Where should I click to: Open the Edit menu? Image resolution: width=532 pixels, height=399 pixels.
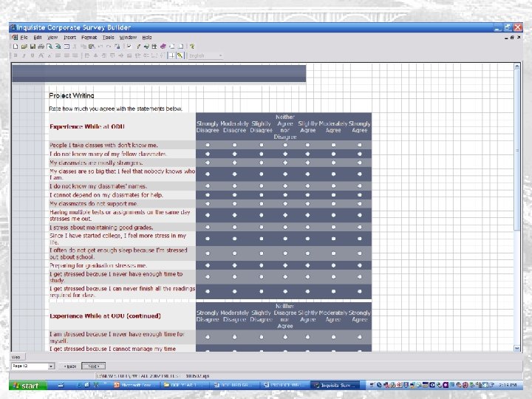(38, 38)
